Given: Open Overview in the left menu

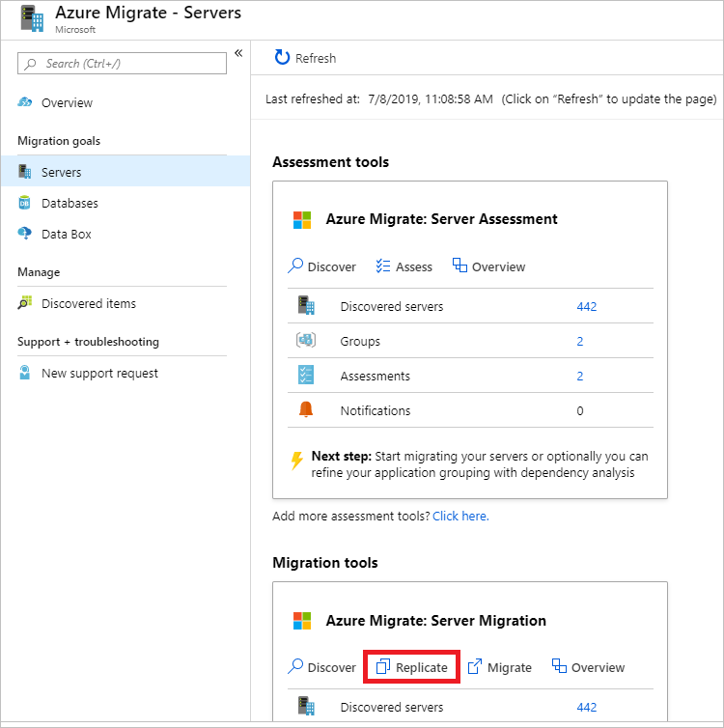Looking at the screenshot, I should [67, 102].
